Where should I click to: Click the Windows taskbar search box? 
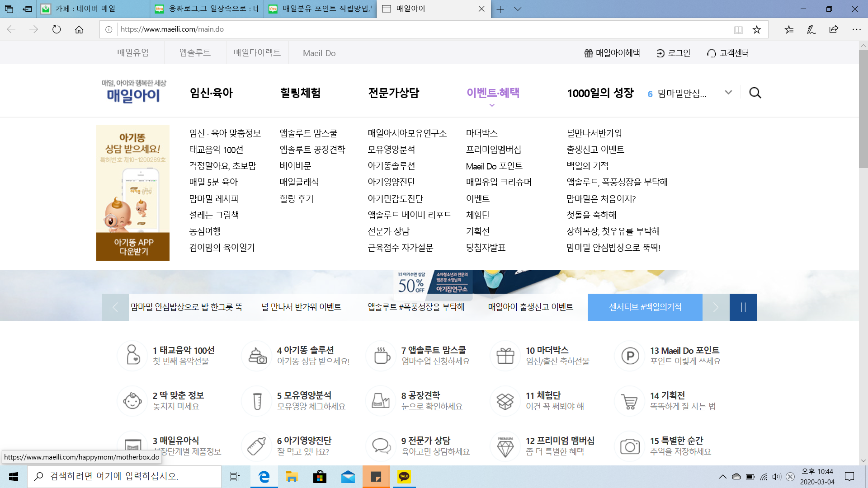[x=124, y=476]
